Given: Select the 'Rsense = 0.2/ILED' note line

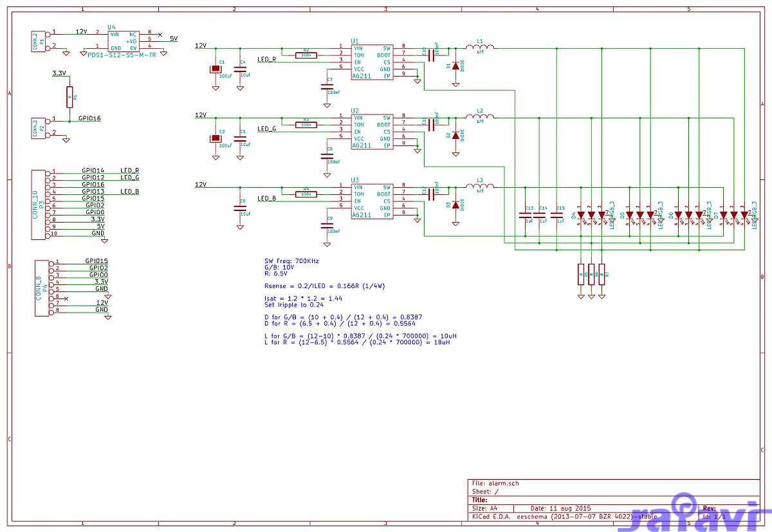Looking at the screenshot, I should click(324, 286).
